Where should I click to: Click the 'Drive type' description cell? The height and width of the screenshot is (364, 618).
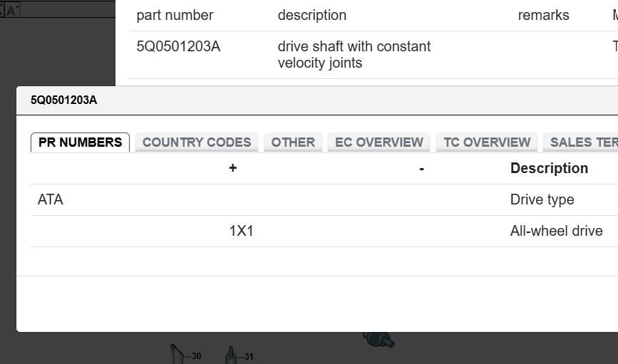(x=542, y=200)
